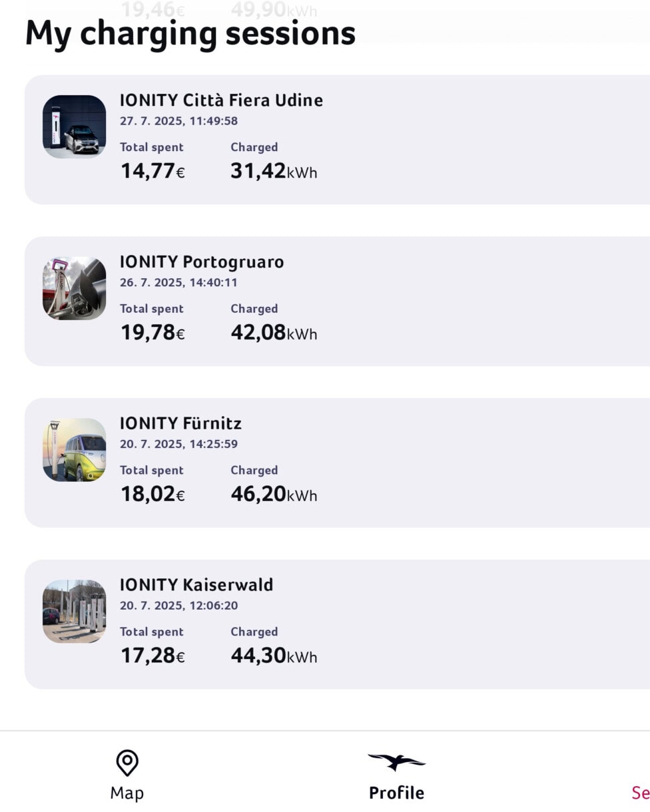Screen dimensions: 650x812
Task: Open the IONITY Città Fiera Udine session title
Action: (221, 101)
